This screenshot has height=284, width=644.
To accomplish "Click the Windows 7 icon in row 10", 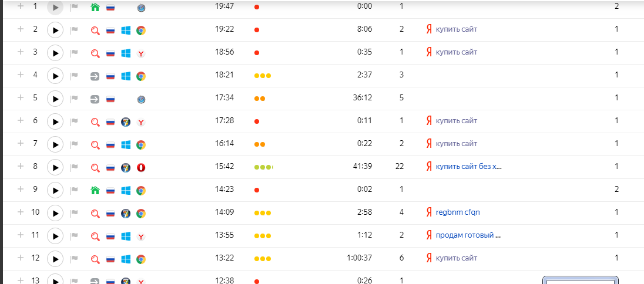I will point(125,213).
